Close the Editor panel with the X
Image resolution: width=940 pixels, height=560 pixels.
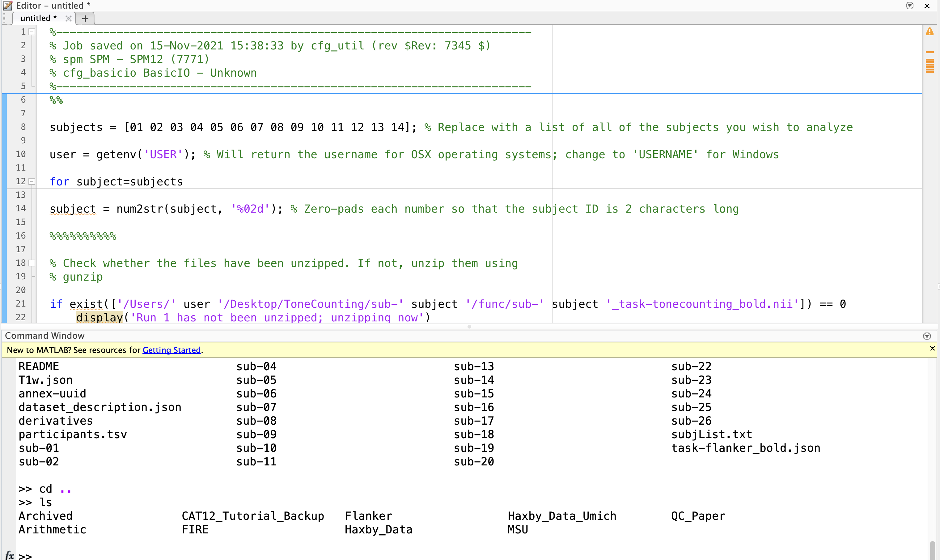[x=927, y=6]
